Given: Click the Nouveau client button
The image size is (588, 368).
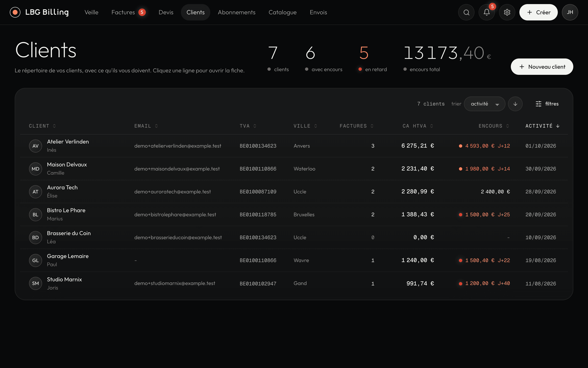Looking at the screenshot, I should (542, 67).
